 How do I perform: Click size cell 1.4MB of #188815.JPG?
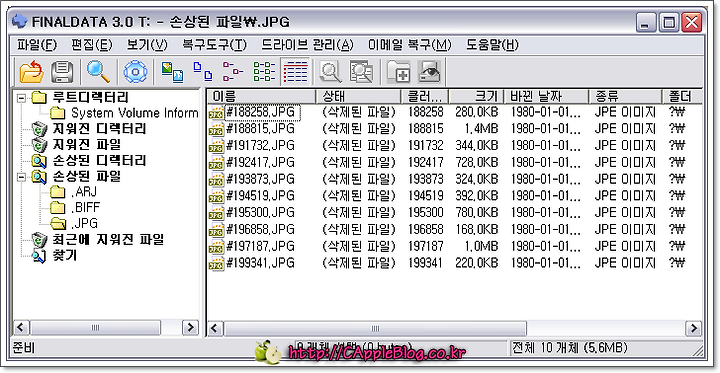(x=481, y=129)
